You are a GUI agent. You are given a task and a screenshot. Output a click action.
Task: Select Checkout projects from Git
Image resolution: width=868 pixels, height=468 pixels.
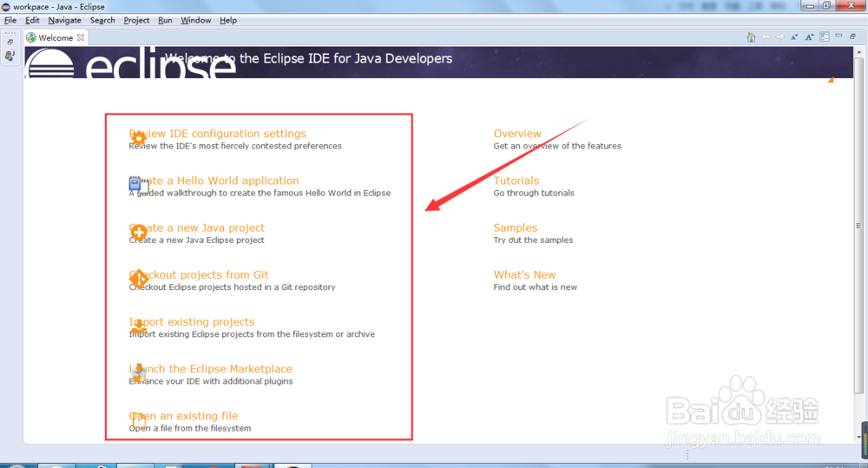199,274
